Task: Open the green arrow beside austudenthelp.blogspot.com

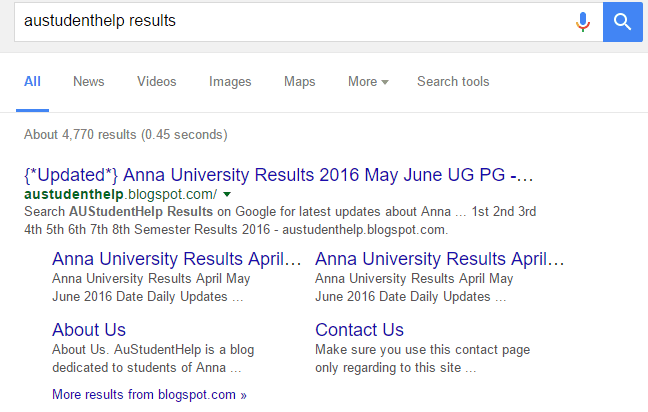Action: tap(227, 193)
